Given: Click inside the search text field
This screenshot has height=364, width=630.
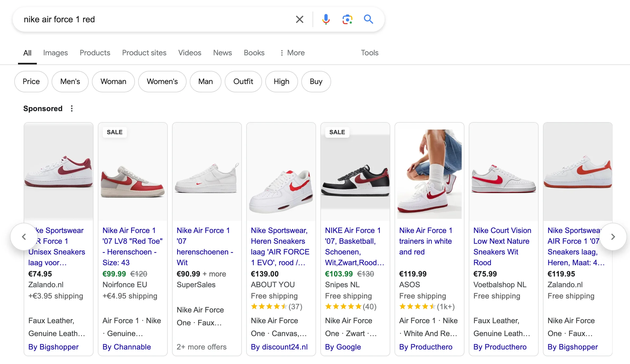Looking at the screenshot, I should [156, 19].
